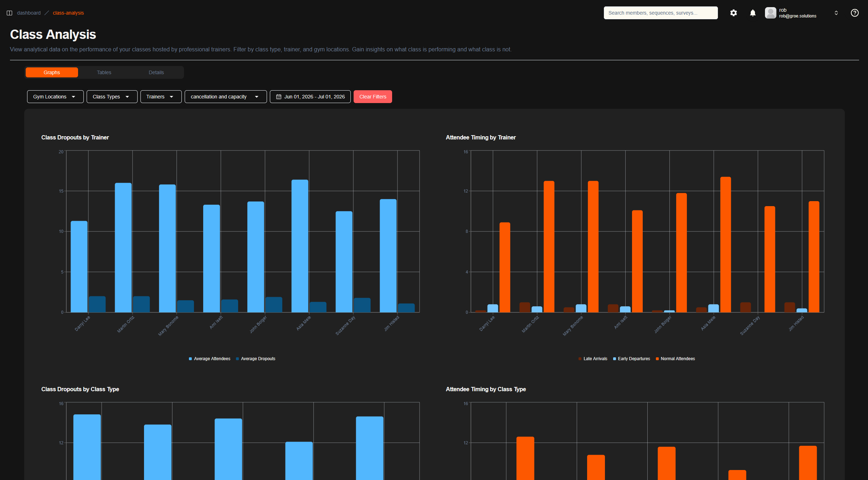The width and height of the screenshot is (868, 480).
Task: Open the help question mark icon
Action: pyautogui.click(x=854, y=13)
